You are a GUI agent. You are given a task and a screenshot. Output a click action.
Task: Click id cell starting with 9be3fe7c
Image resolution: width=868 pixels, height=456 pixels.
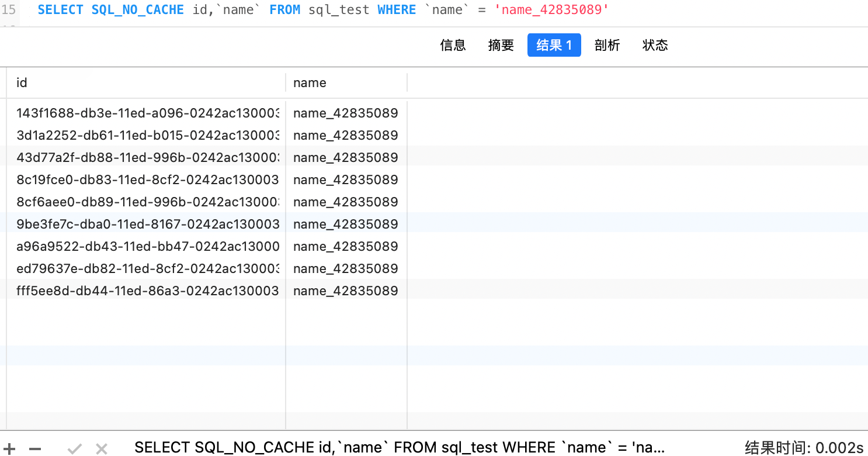pyautogui.click(x=147, y=224)
